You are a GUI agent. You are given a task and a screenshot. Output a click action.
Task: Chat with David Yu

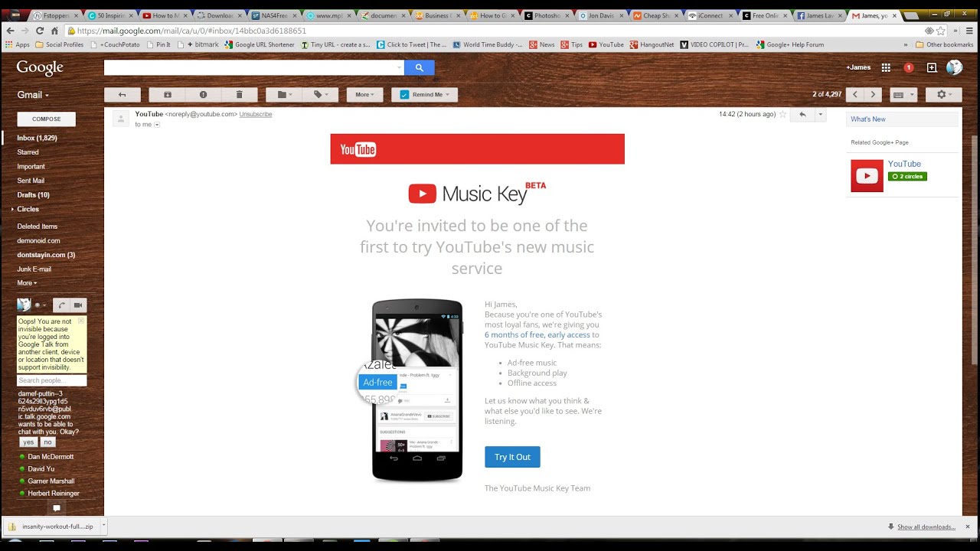click(x=41, y=469)
